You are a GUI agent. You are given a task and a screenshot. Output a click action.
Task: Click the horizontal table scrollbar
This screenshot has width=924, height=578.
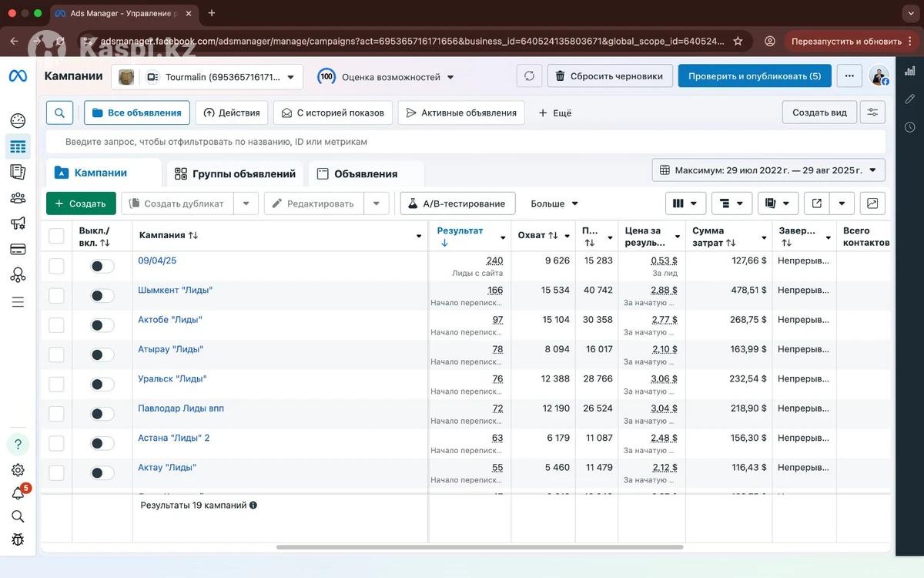tap(480, 547)
